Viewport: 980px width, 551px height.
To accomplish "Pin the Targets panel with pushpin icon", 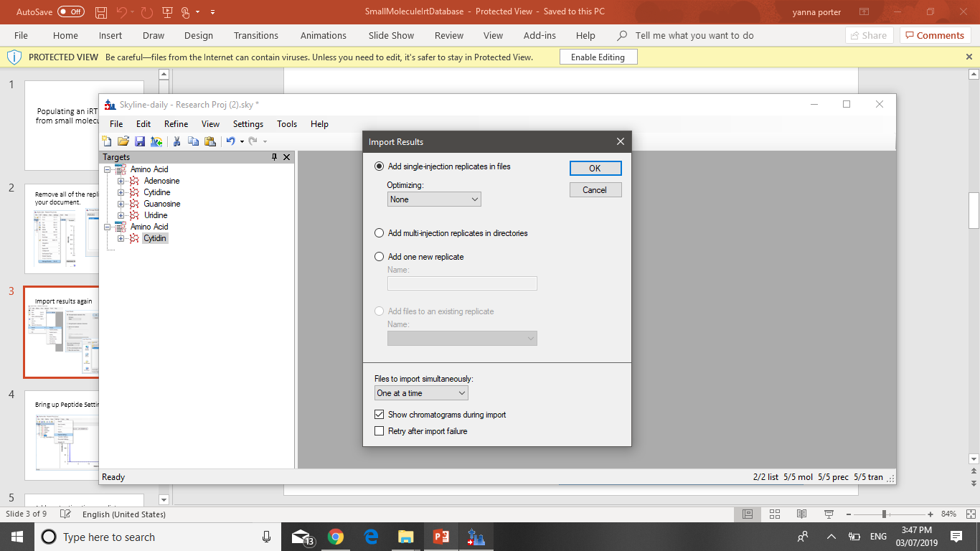I will pos(274,157).
